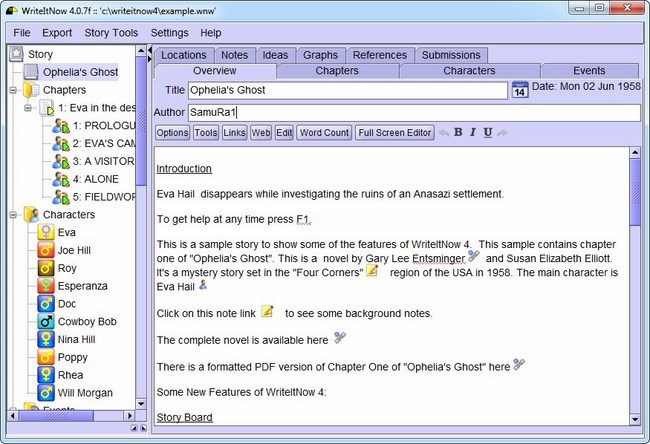Click the Web button
This screenshot has height=444, width=650.
pos(261,133)
